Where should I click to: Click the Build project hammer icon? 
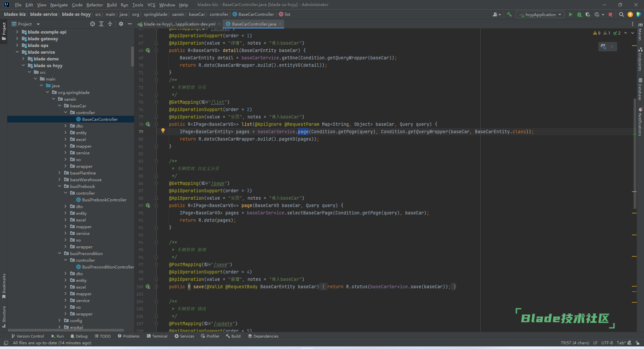pyautogui.click(x=509, y=14)
